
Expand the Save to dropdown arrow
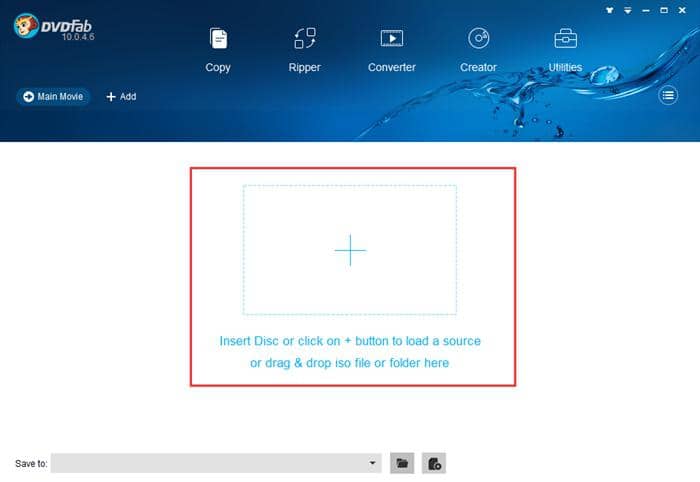[373, 463]
